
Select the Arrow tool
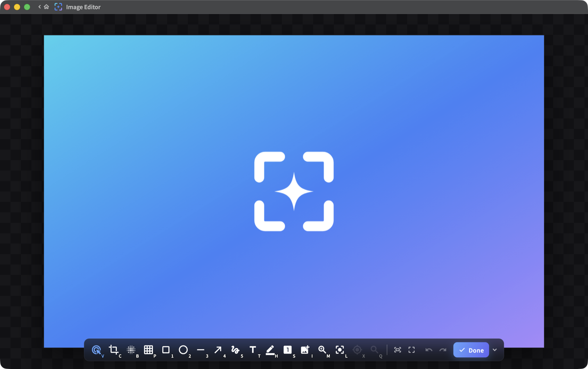[218, 350]
